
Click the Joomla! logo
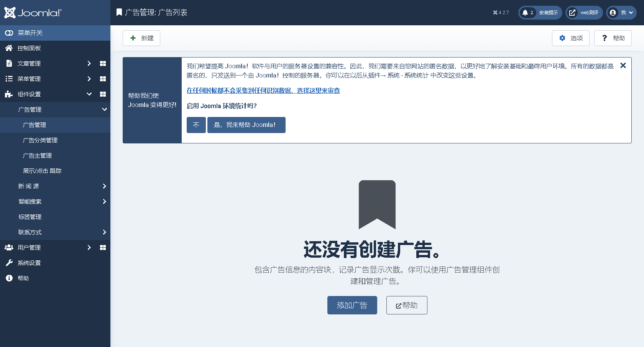point(33,13)
